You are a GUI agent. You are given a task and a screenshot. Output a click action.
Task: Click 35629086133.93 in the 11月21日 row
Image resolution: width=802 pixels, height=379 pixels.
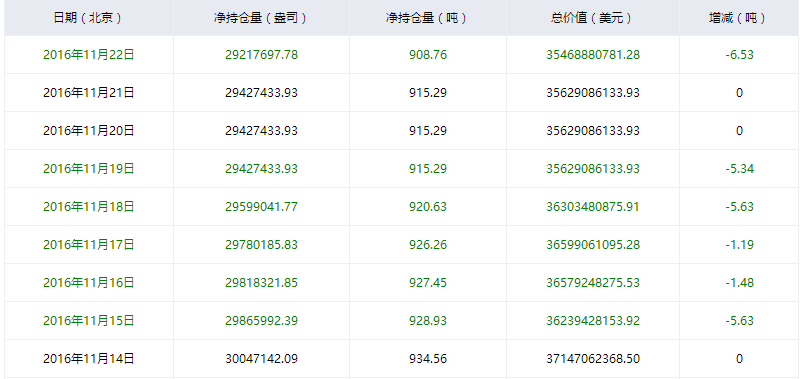click(x=593, y=93)
